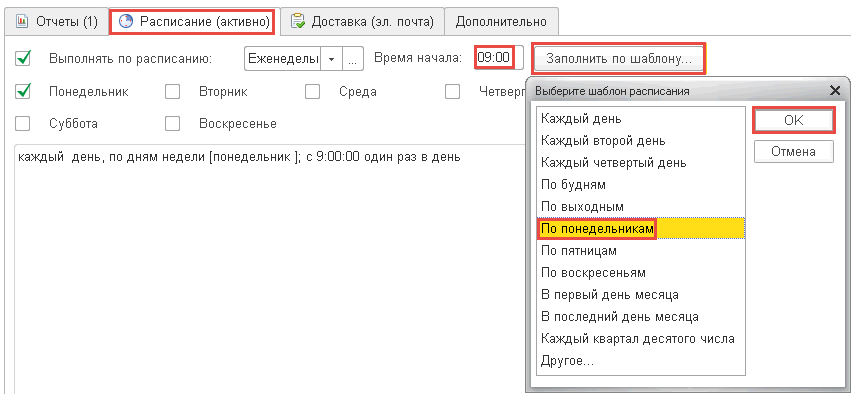Click the Время начала time field
This screenshot has height=394, width=851.
pos(499,58)
